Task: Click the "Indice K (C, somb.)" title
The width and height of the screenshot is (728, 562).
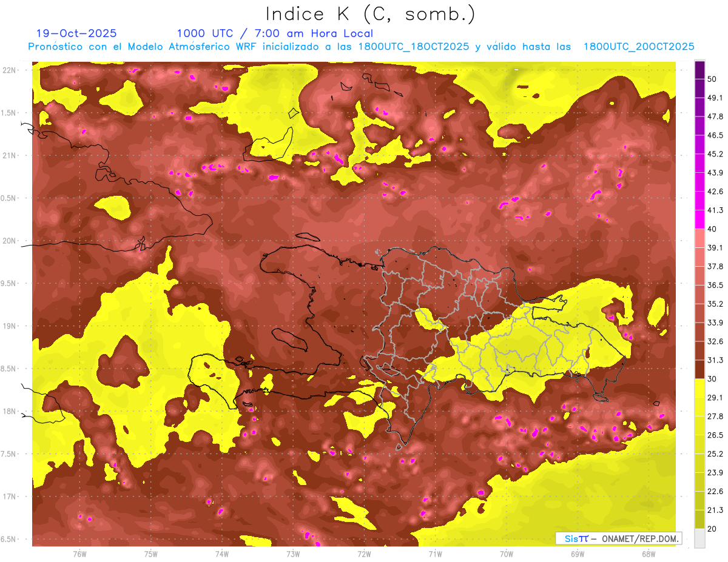Action: click(x=370, y=15)
